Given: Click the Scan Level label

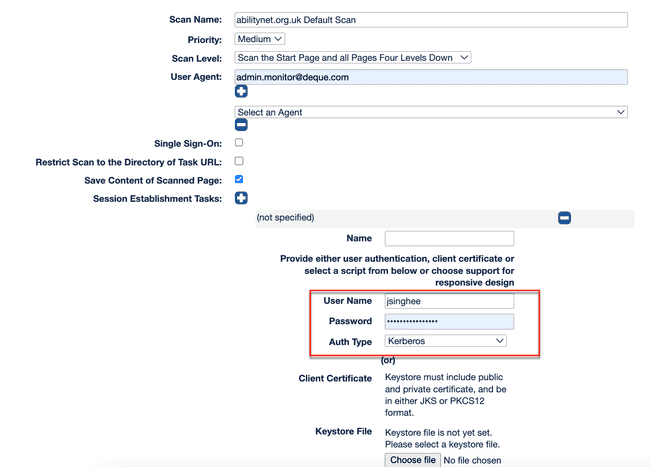Looking at the screenshot, I should point(197,58).
